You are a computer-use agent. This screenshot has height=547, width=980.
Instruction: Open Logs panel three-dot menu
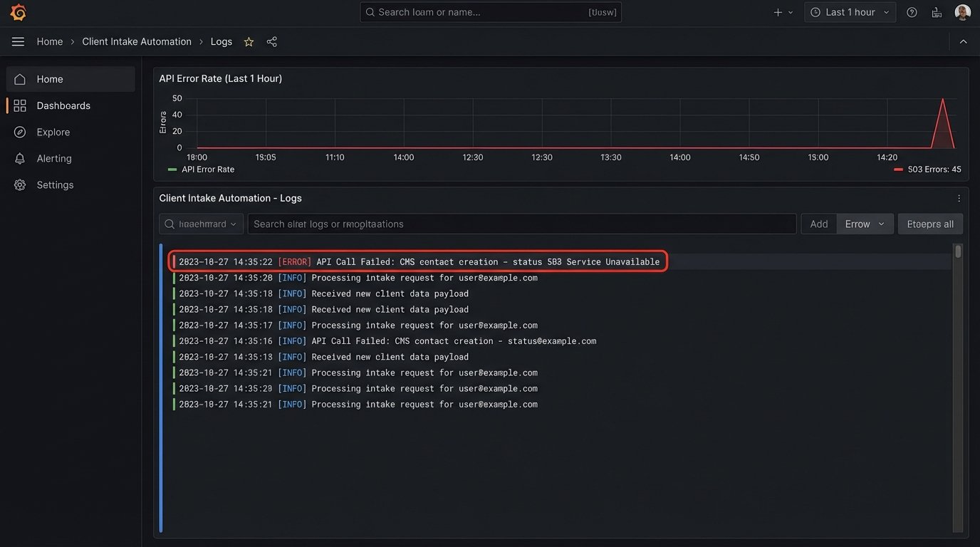coord(959,199)
